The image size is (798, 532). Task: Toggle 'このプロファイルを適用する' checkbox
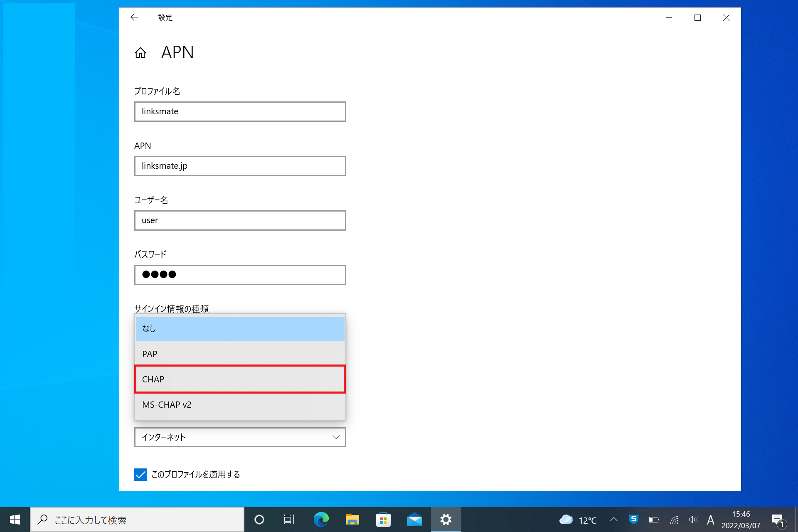pyautogui.click(x=140, y=474)
